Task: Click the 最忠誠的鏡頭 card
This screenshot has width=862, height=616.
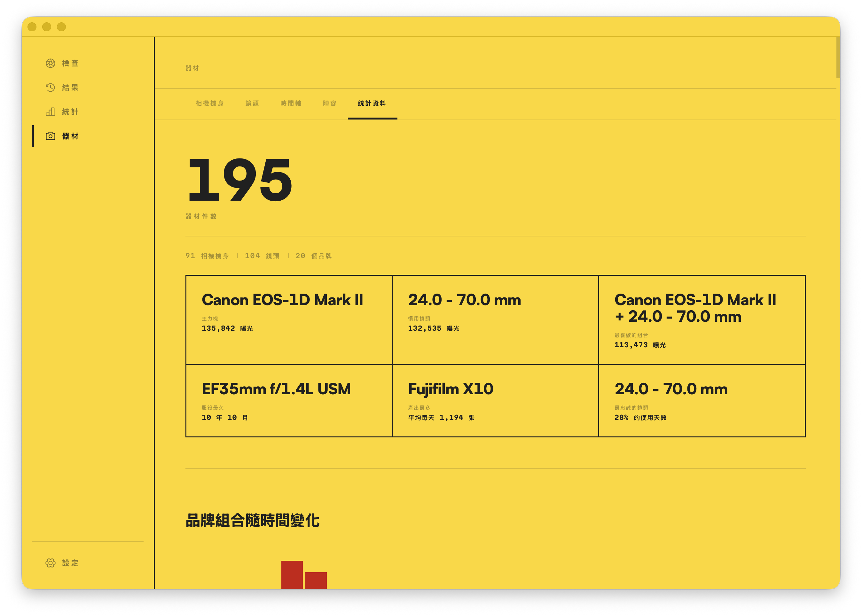Action: pos(702,401)
